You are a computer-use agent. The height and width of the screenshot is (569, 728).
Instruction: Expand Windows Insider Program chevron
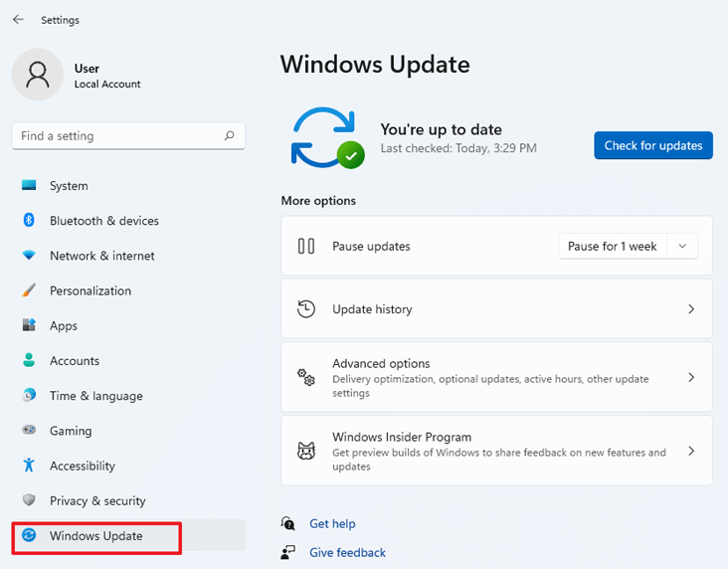pos(691,451)
